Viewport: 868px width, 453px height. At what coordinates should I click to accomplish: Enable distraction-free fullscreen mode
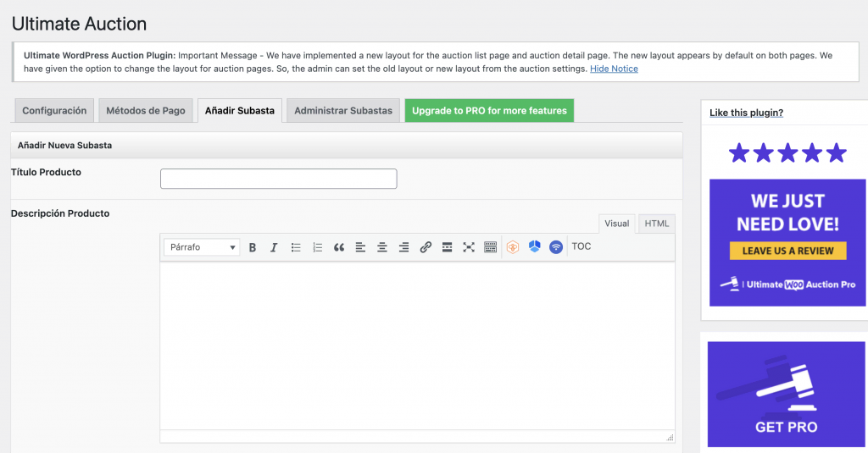pyautogui.click(x=469, y=247)
